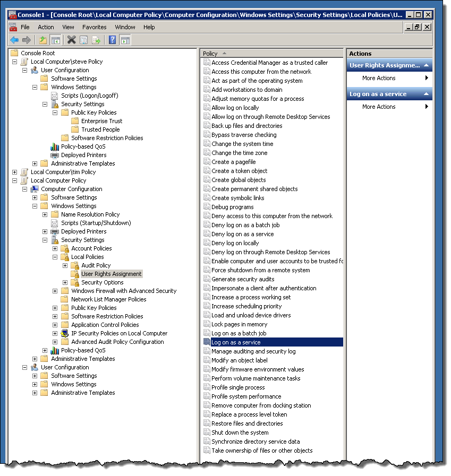The image size is (451, 476).
Task: Select the "Create a token object" policy
Action: 240,171
